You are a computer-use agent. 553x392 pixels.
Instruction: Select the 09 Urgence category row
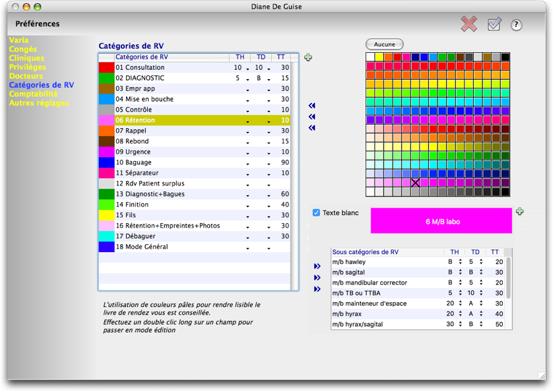pos(195,152)
